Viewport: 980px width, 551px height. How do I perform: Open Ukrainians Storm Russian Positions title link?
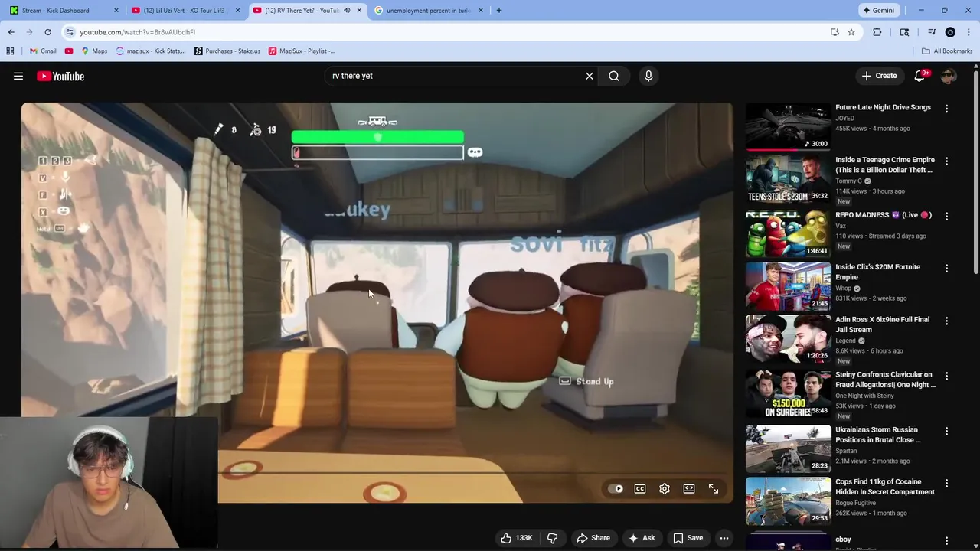tap(878, 435)
